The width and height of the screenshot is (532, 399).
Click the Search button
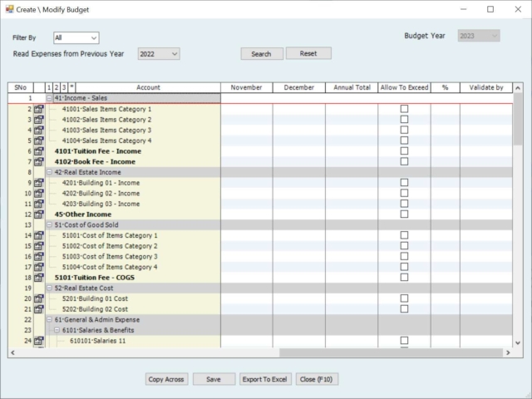[262, 53]
